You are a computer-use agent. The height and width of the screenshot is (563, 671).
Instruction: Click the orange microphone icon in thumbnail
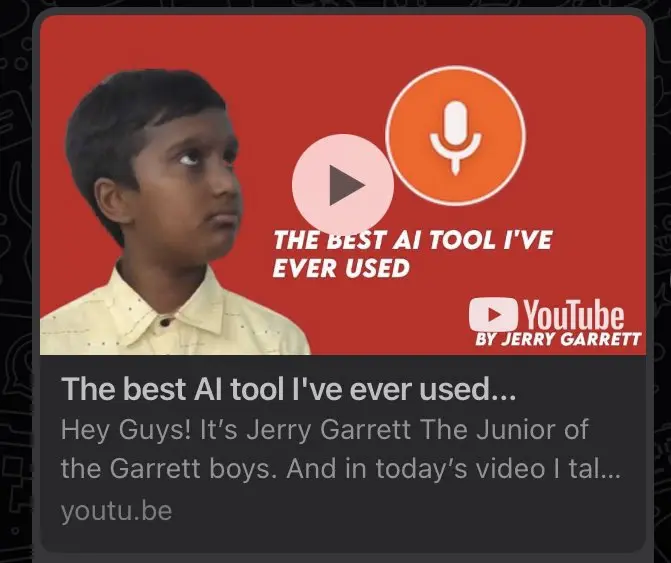456,136
